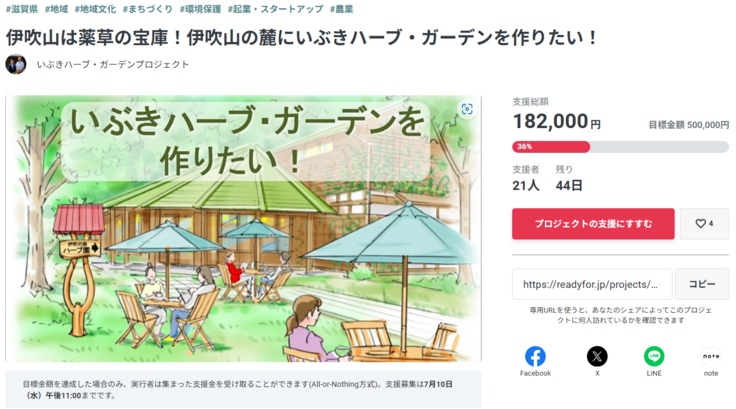736x409 pixels.
Task: Click プロジェクトの支援にすすむ button
Action: coord(593,224)
